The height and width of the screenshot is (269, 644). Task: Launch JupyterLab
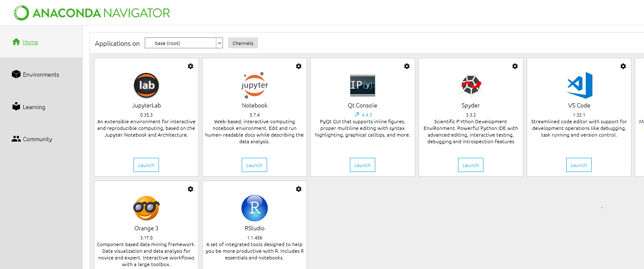pyautogui.click(x=146, y=165)
